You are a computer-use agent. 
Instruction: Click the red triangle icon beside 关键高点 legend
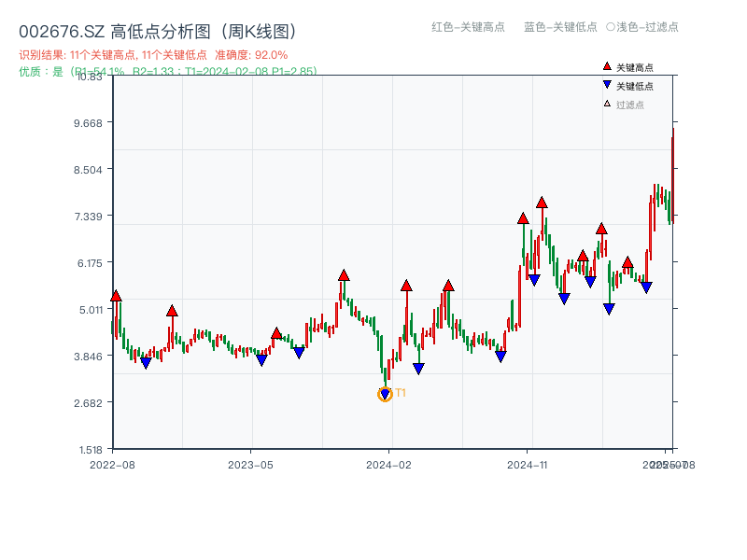coord(607,66)
